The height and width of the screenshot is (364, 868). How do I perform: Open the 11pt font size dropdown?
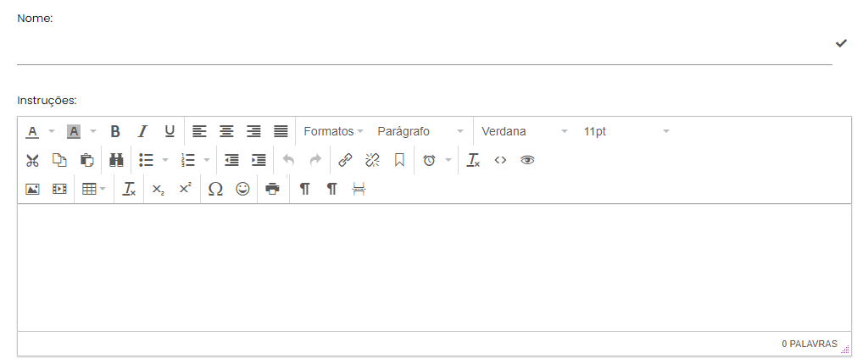626,132
